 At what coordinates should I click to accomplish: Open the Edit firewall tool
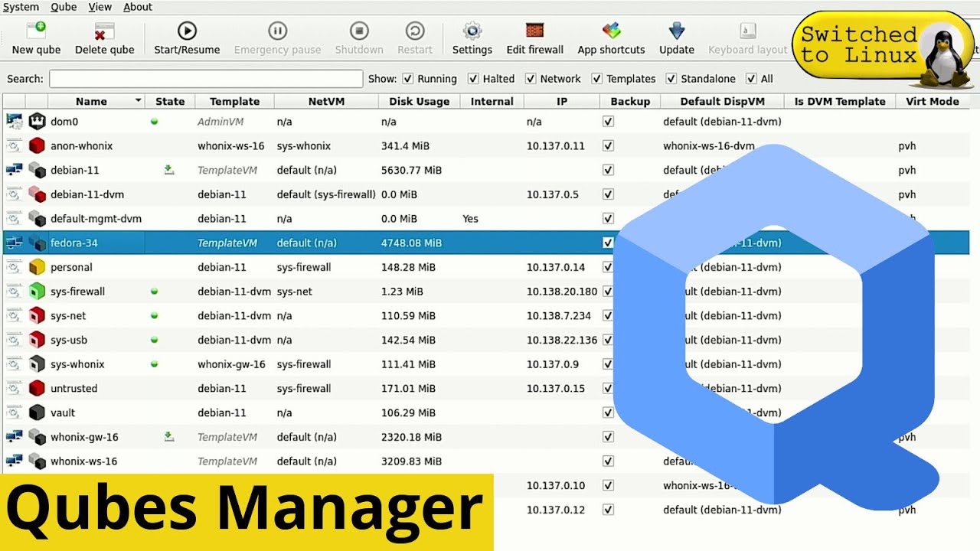click(535, 38)
